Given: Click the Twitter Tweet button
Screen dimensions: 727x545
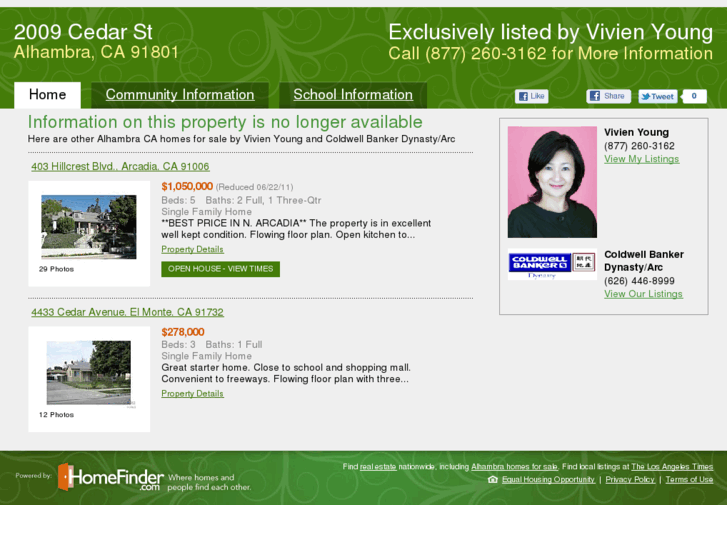Looking at the screenshot, I should click(657, 96).
